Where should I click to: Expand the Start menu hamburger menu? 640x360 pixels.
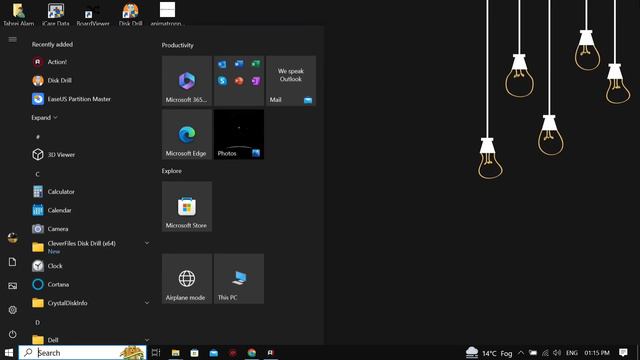[12, 40]
